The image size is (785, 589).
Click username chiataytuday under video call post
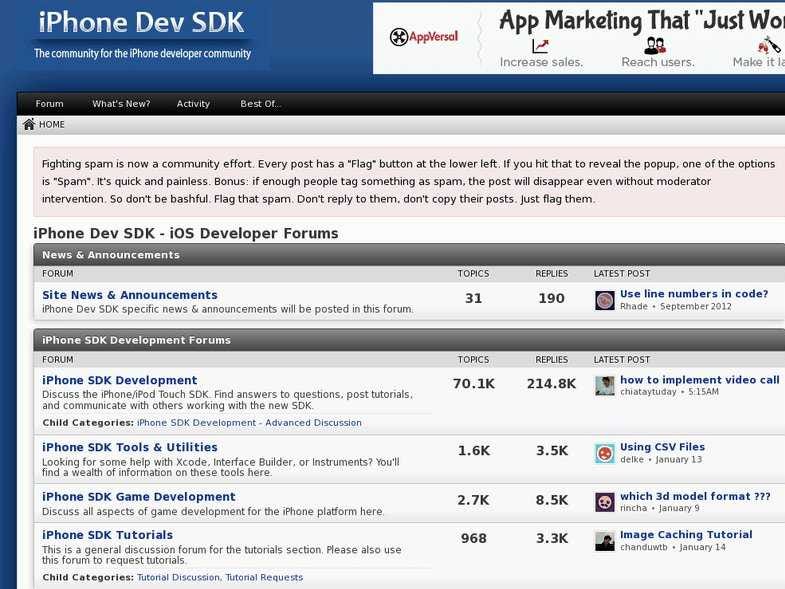(x=648, y=392)
